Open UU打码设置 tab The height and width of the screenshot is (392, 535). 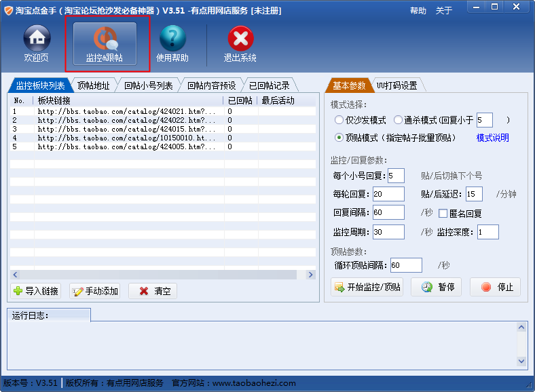pos(397,85)
